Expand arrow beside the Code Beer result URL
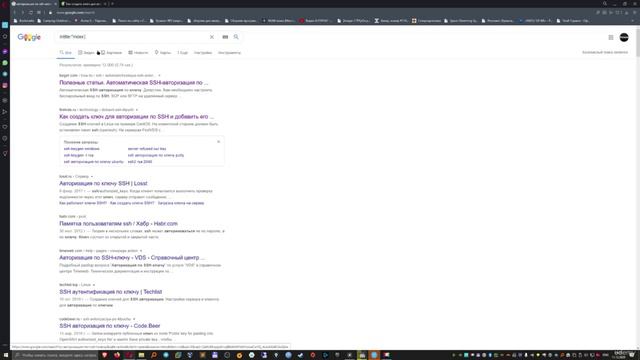 134,319
